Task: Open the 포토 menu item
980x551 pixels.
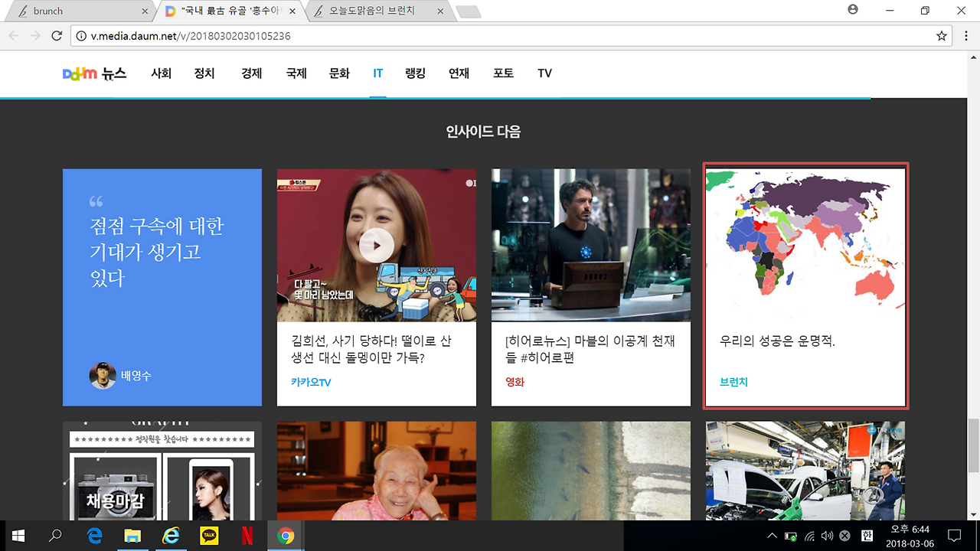Action: click(x=503, y=73)
